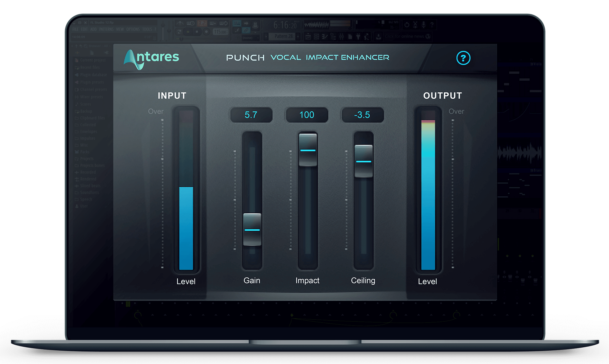Adjust the Gain slider handle
Image resolution: width=609 pixels, height=364 pixels.
click(x=252, y=230)
